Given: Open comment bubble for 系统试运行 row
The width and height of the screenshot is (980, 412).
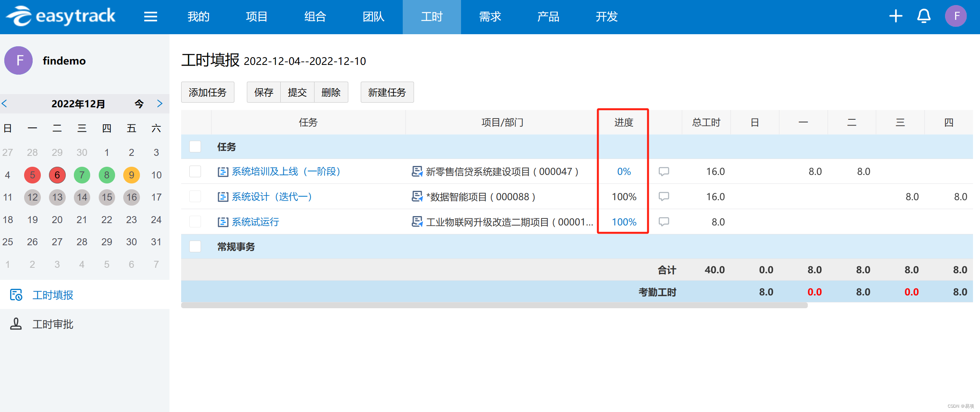Looking at the screenshot, I should [664, 222].
